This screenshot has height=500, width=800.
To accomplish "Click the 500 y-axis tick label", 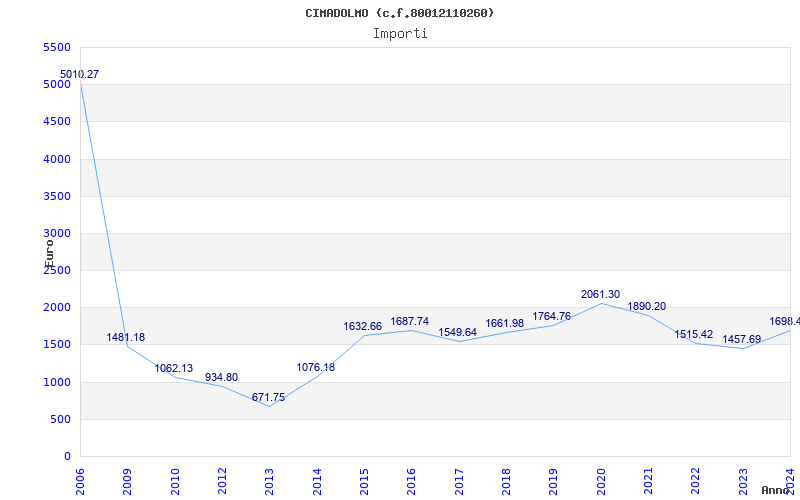I will [60, 420].
